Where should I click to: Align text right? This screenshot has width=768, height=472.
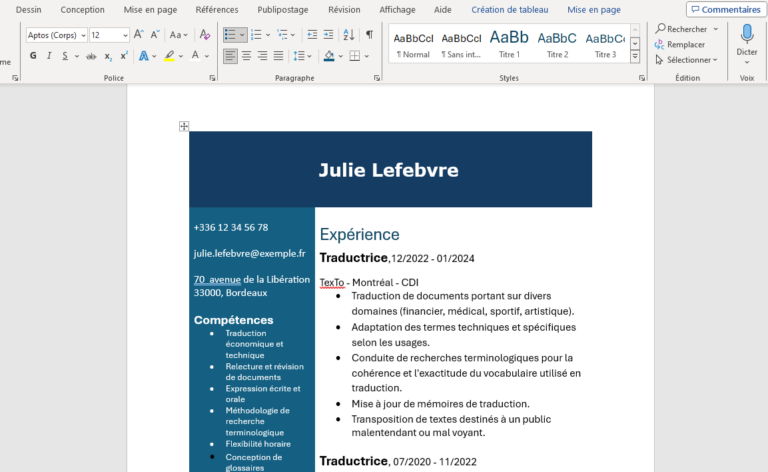tap(263, 56)
